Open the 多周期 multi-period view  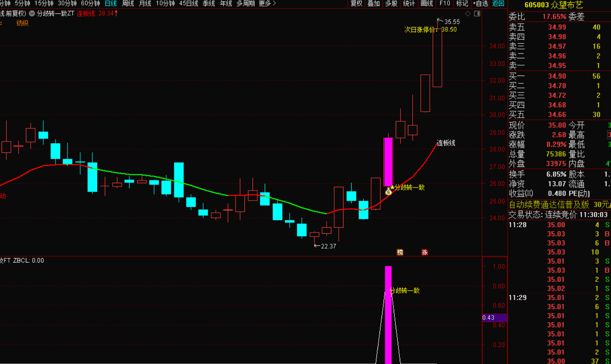point(246,4)
